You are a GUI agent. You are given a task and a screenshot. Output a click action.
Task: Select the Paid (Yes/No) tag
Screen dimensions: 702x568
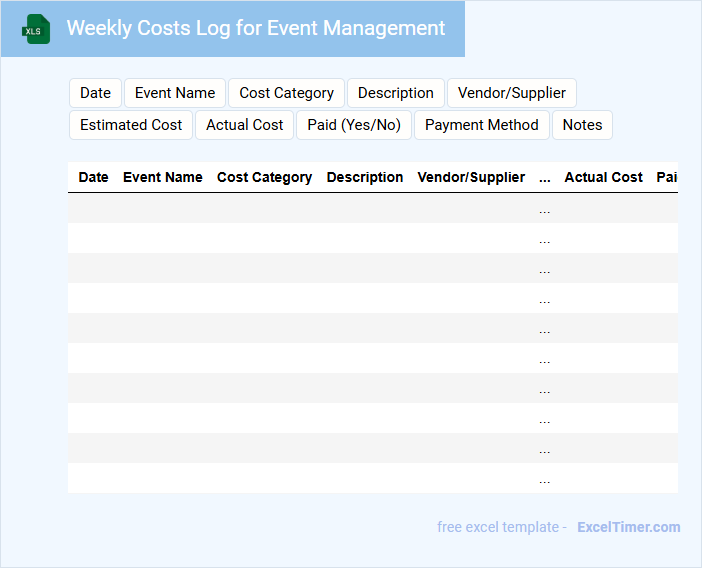coord(354,125)
